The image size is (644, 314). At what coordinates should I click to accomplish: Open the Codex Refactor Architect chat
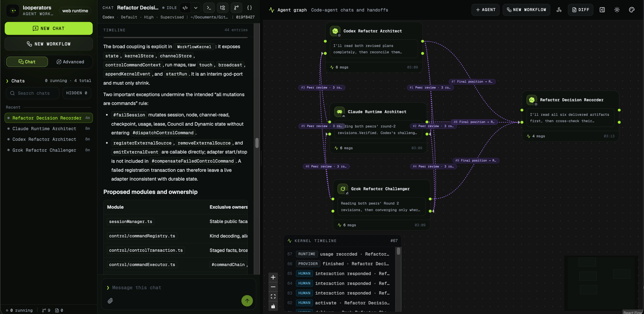48,139
